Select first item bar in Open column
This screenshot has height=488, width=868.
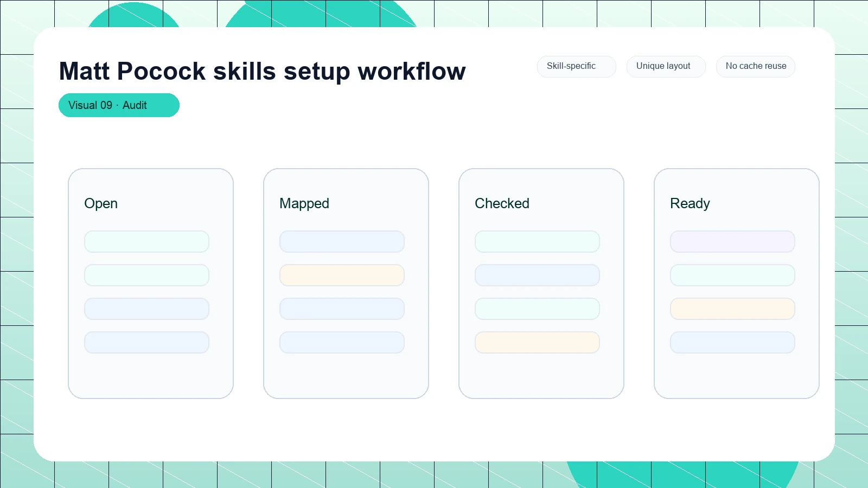(x=146, y=241)
